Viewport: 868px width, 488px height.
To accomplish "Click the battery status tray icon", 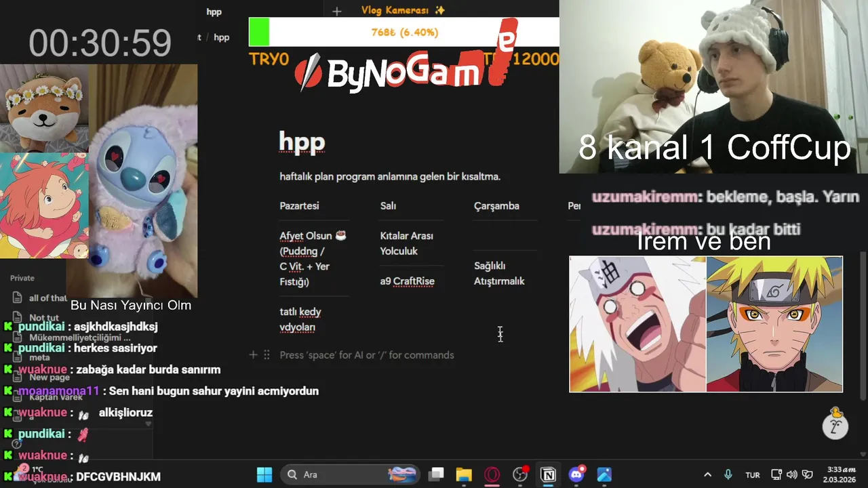I will pos(807,474).
